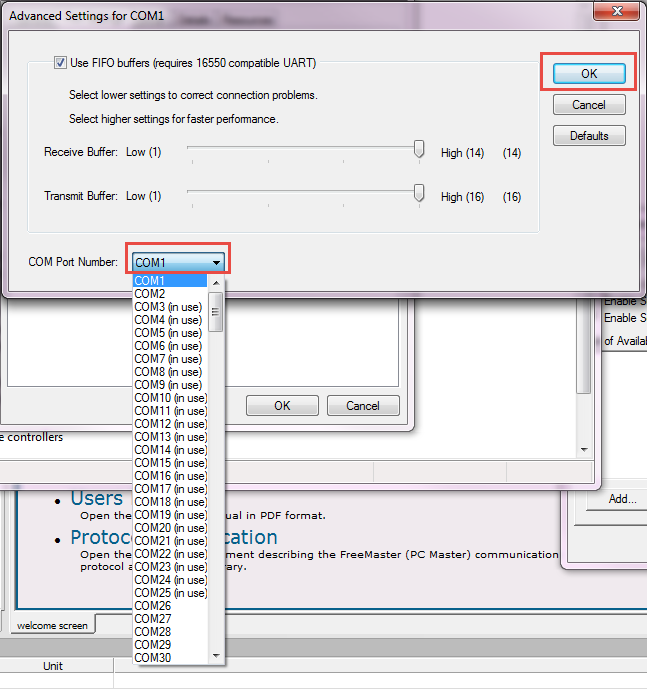This screenshot has width=647, height=695.
Task: Select COM20 (in use) option
Action: pos(170,528)
